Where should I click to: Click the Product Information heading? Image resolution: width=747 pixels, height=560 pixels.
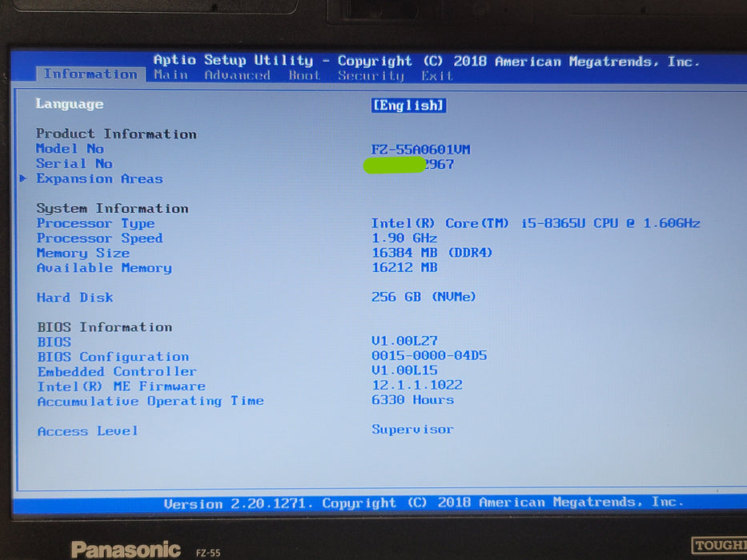[x=116, y=134]
